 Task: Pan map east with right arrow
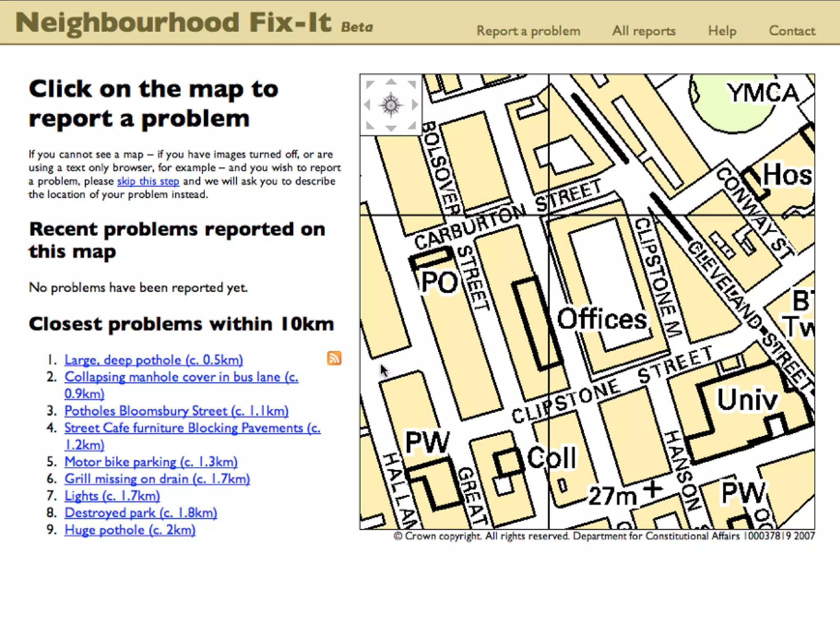pos(415,105)
